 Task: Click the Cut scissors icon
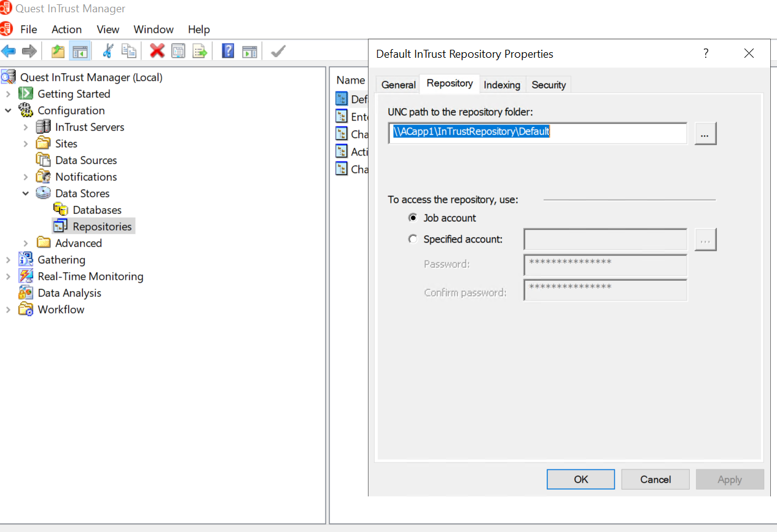(x=107, y=51)
